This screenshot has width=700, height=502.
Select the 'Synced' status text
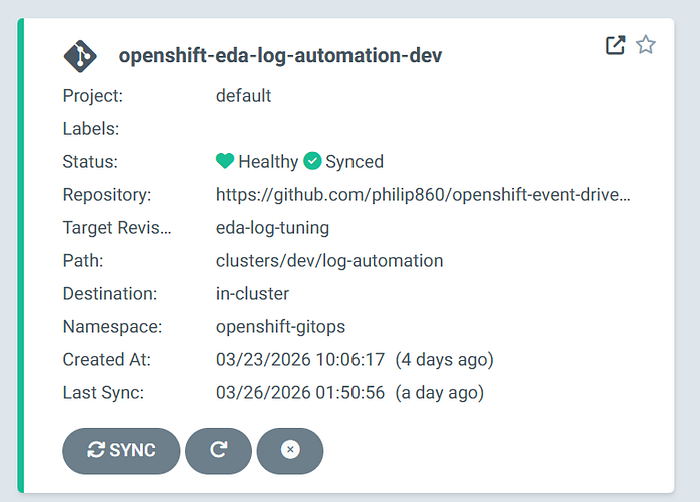point(354,162)
